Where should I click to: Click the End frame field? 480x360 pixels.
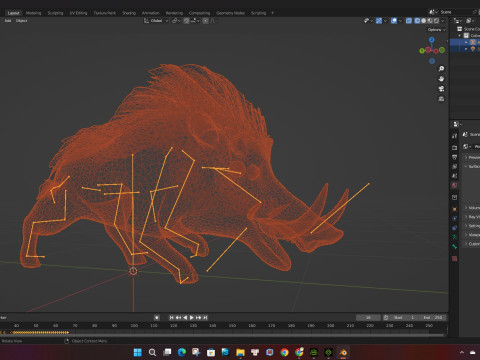pos(433,318)
